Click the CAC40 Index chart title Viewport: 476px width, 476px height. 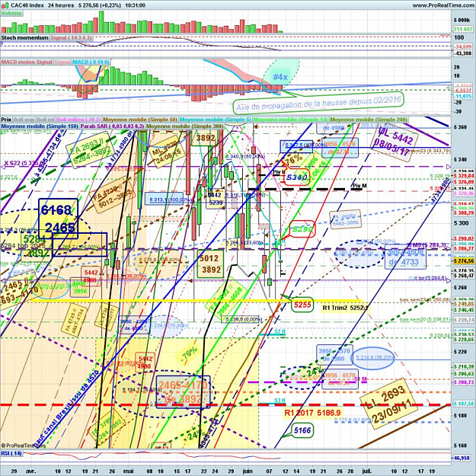pos(27,5)
